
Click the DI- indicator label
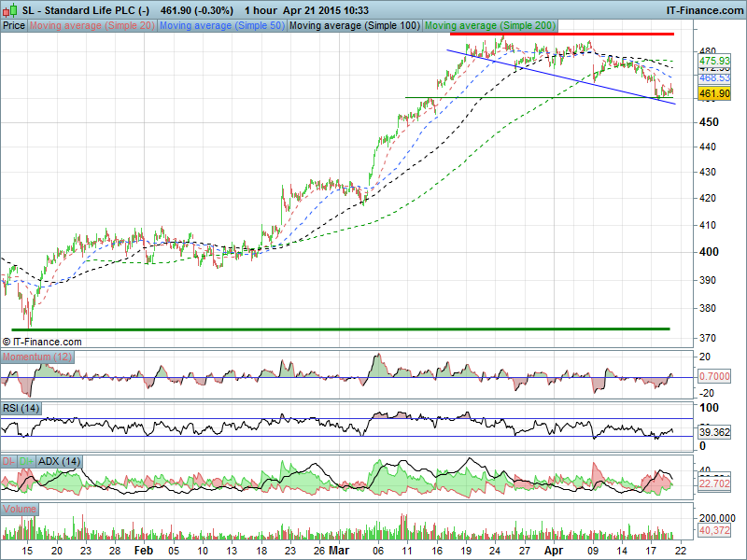pos(8,461)
